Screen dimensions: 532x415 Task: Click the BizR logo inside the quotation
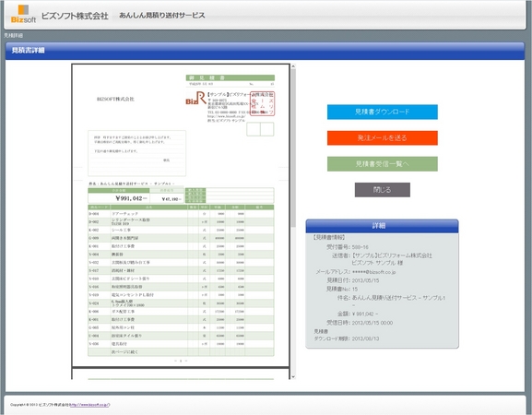tap(195, 98)
